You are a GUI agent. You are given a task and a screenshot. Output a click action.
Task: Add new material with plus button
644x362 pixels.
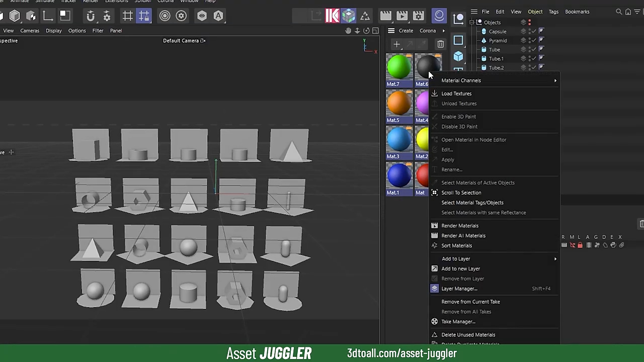coord(396,44)
